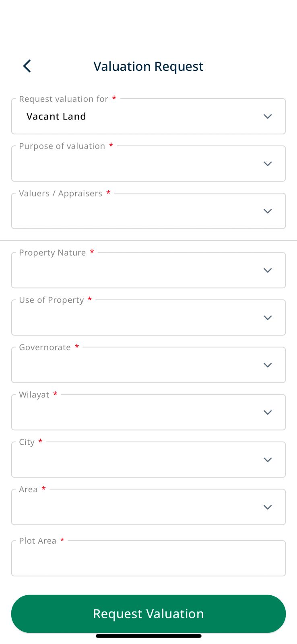Tap the chevron on Wilayat field
This screenshot has height=644, width=297.
coord(267,412)
